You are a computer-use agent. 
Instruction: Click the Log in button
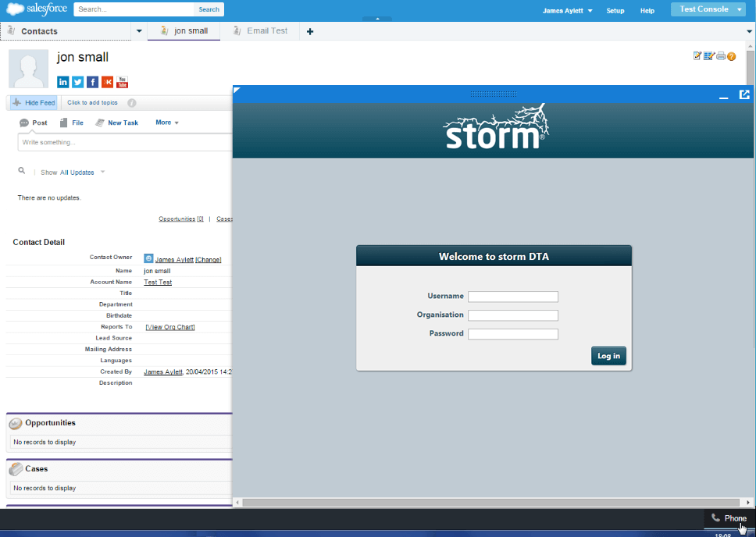pyautogui.click(x=608, y=356)
